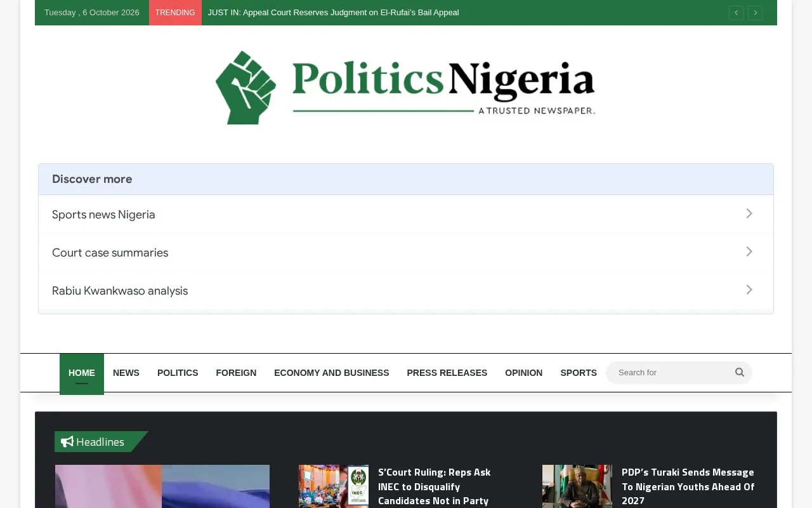
Task: Click the Politics Nigeria logo
Action: point(405,88)
